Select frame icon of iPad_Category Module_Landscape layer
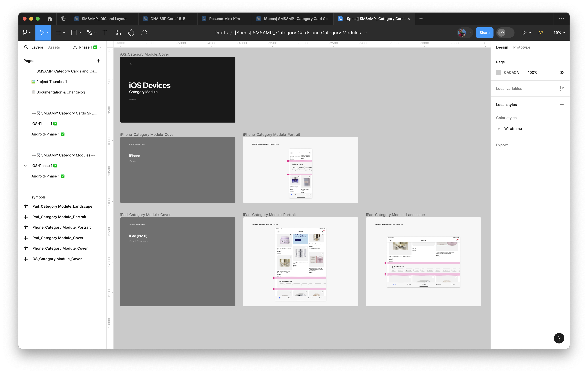 pyautogui.click(x=26, y=206)
